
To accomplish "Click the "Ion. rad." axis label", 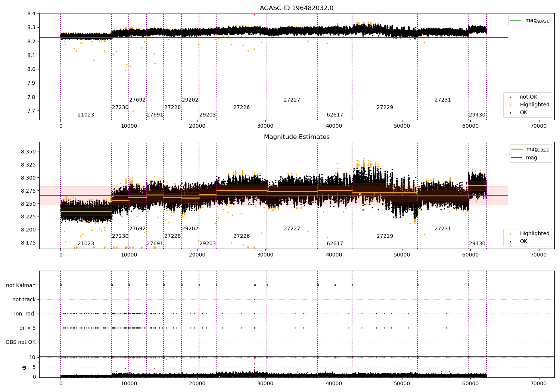I will coord(25,314).
